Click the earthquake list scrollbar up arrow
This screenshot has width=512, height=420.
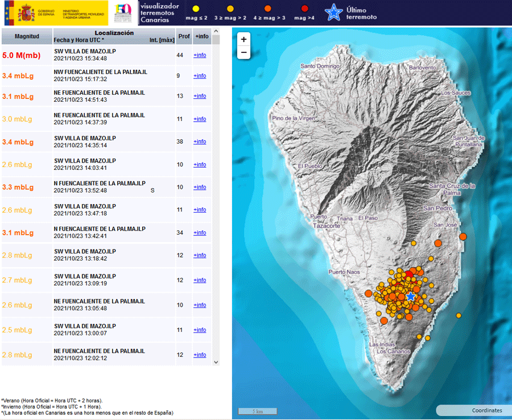(216, 31)
